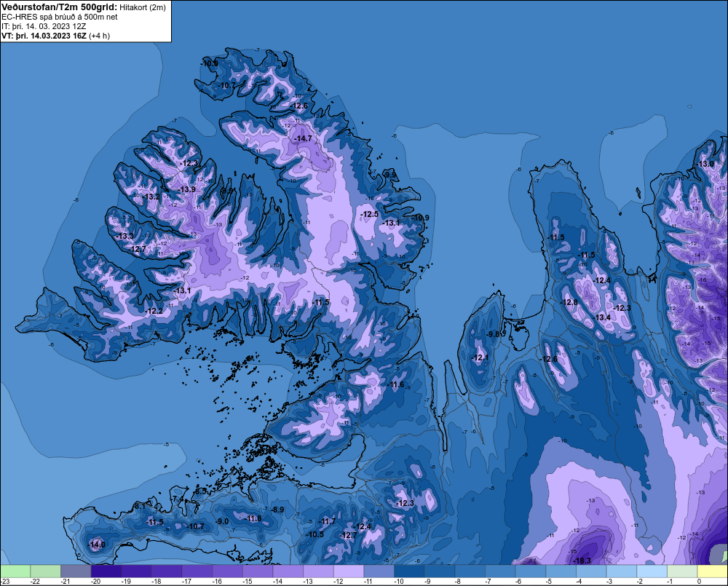Select the -8 legend scale label

[458, 582]
